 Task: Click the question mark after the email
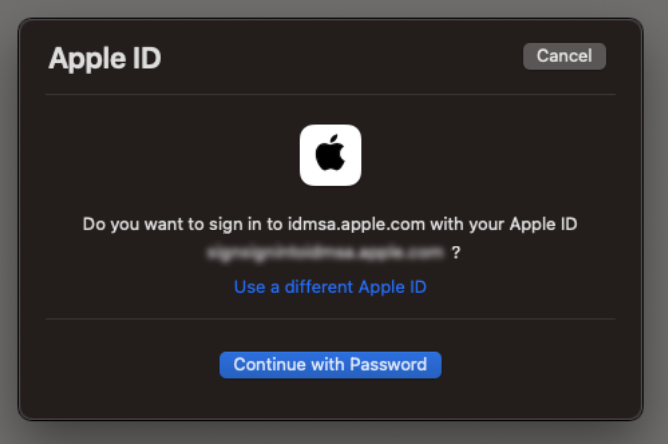point(456,253)
